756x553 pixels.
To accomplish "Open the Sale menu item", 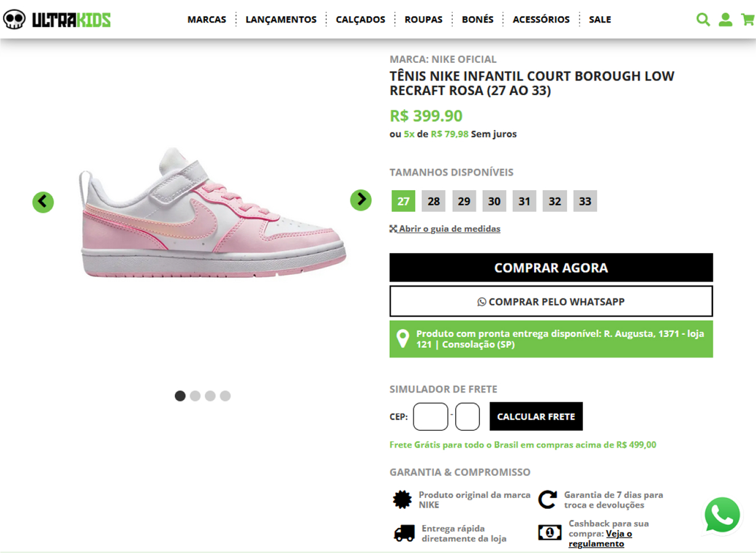I will 600,19.
